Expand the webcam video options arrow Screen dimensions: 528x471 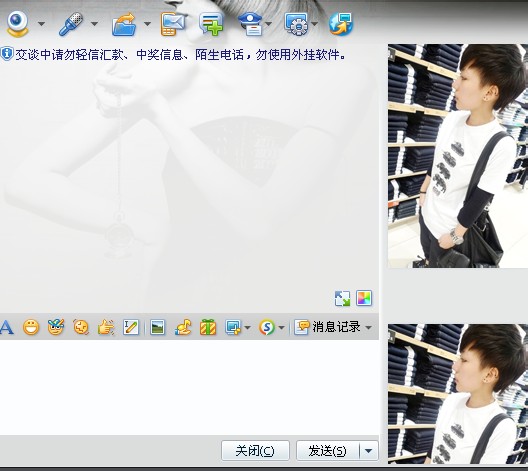[x=41, y=24]
